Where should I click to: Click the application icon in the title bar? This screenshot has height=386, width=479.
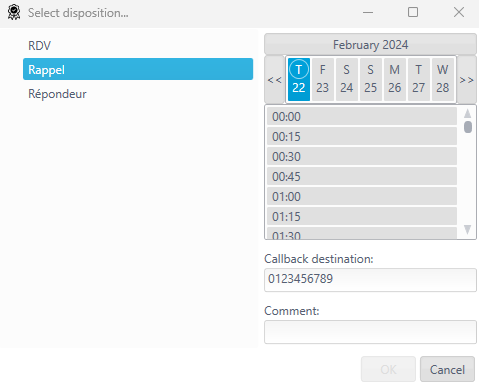pyautogui.click(x=14, y=12)
